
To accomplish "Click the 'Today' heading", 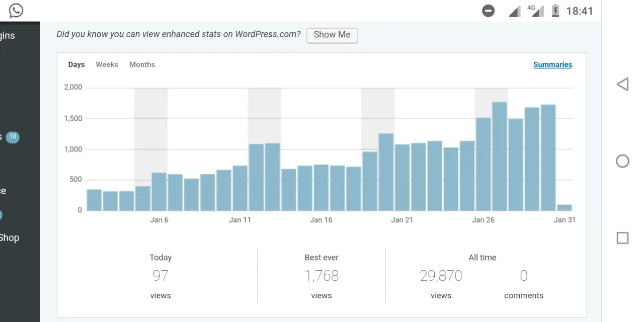I will pyautogui.click(x=160, y=258).
